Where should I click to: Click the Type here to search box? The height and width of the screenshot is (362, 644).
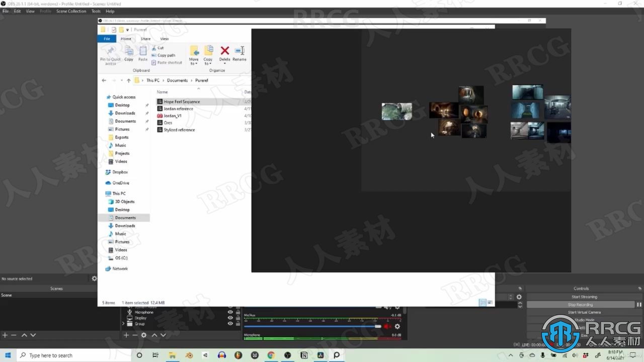(74, 355)
